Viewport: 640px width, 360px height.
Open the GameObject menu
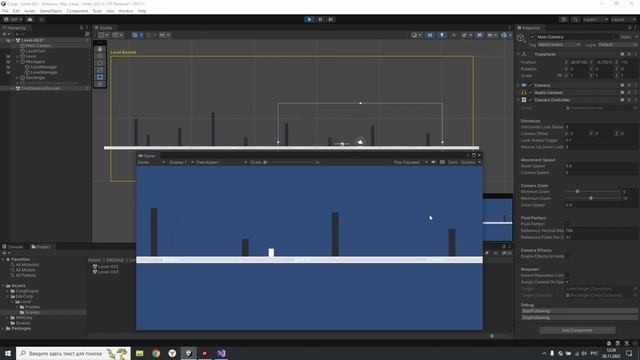[x=51, y=11]
